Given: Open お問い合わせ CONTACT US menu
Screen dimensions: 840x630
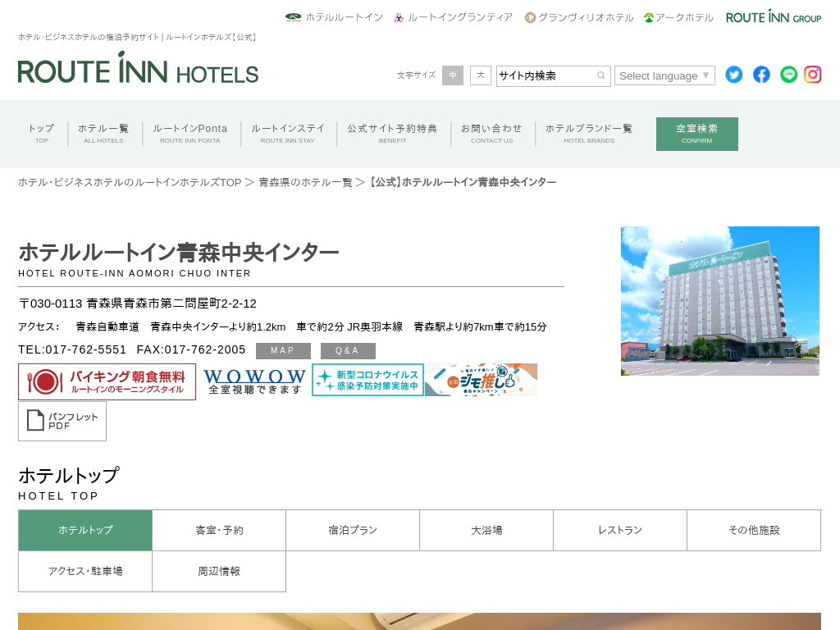Looking at the screenshot, I should click(x=492, y=134).
